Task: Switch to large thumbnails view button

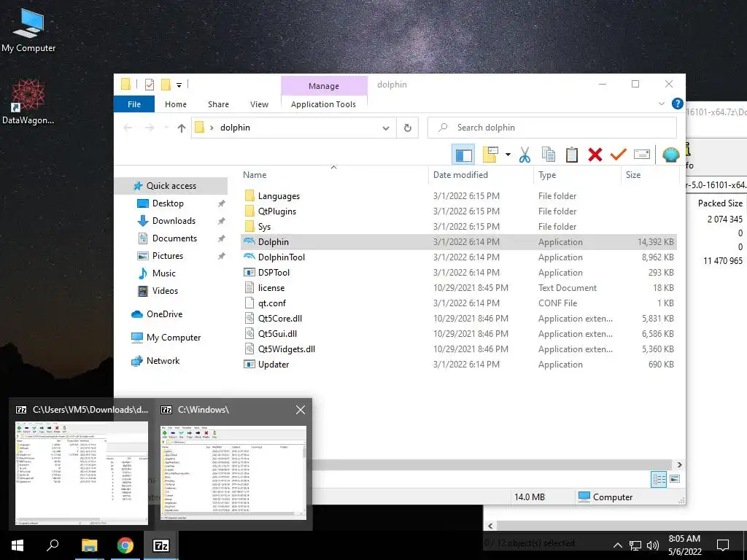Action: pos(675,480)
